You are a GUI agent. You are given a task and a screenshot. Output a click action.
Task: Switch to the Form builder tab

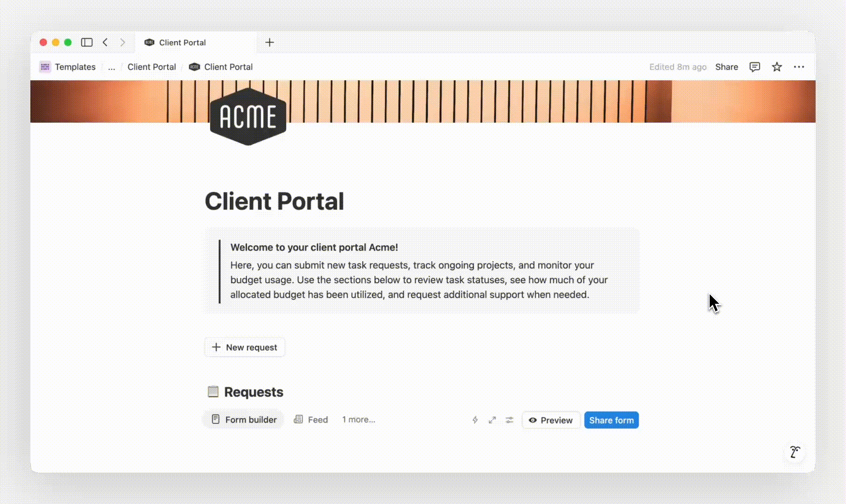[x=244, y=420]
